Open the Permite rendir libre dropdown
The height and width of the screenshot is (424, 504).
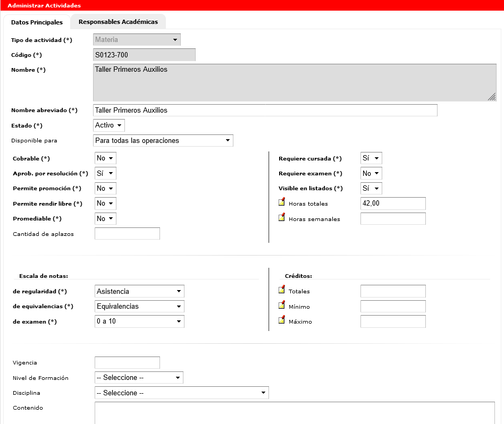[105, 203]
